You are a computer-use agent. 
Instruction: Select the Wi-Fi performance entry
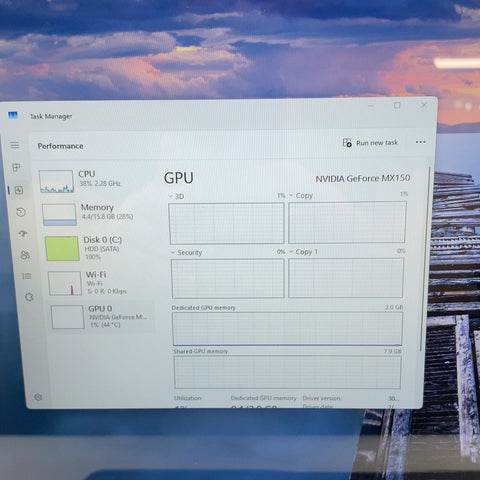101,283
